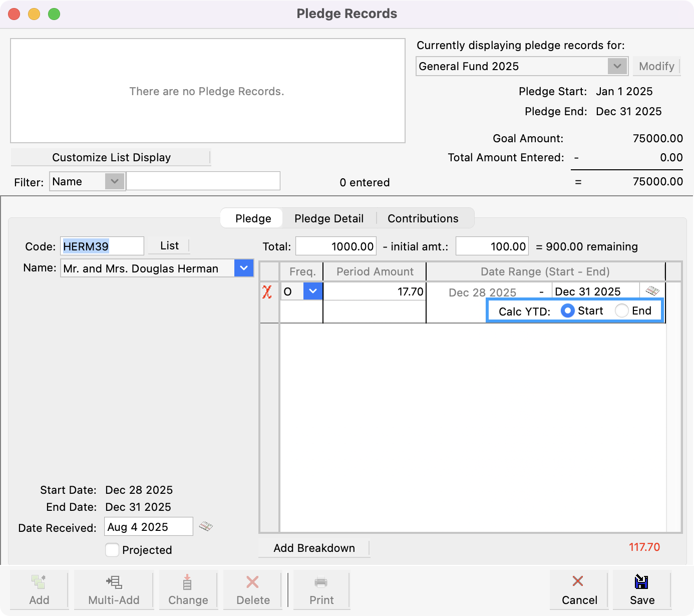Screen dimensions: 694x616
Task: Click the List button beside the Code field
Action: [x=168, y=245]
